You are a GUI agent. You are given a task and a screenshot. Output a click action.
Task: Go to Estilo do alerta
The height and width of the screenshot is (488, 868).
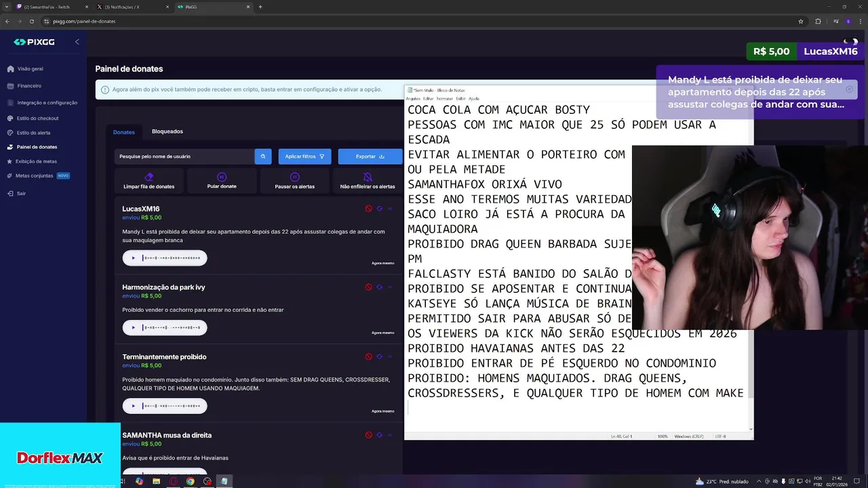28,133
